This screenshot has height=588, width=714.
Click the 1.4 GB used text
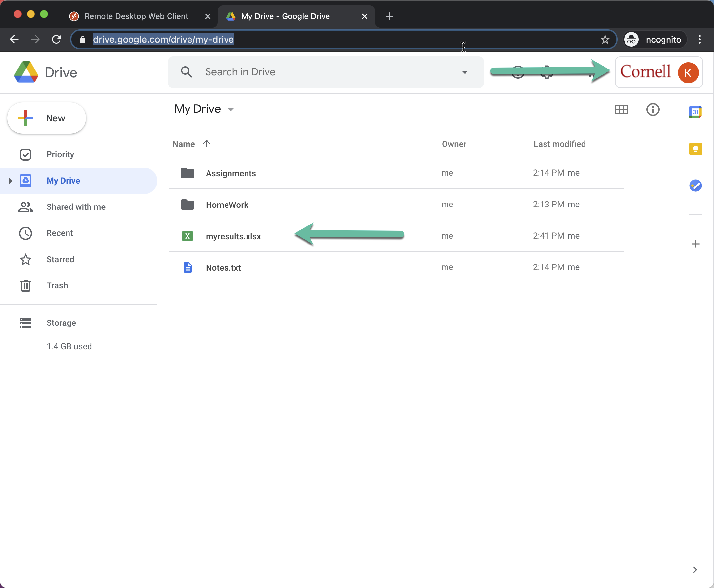(69, 346)
